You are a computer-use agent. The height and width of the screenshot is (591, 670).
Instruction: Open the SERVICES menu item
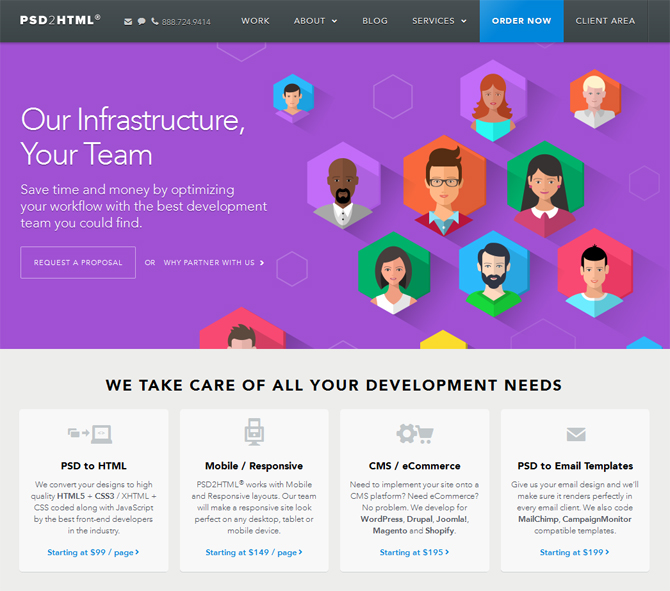[433, 21]
